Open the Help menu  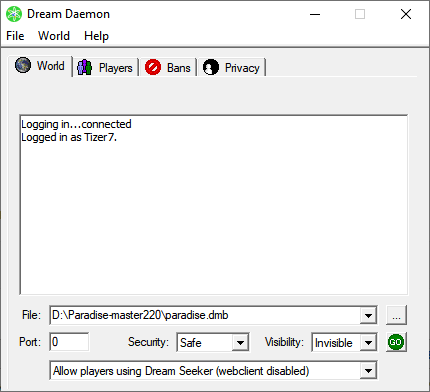point(96,36)
